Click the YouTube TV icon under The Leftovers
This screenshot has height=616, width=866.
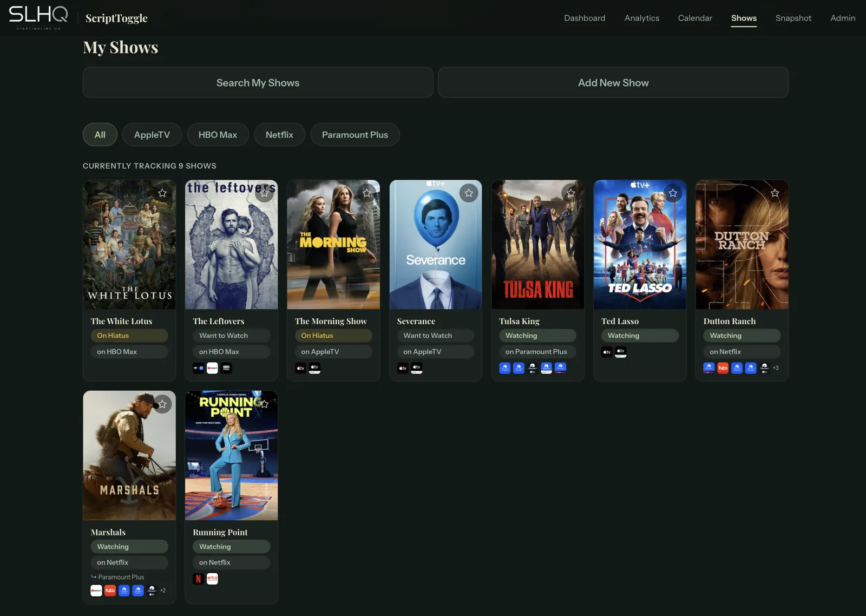[x=212, y=368]
